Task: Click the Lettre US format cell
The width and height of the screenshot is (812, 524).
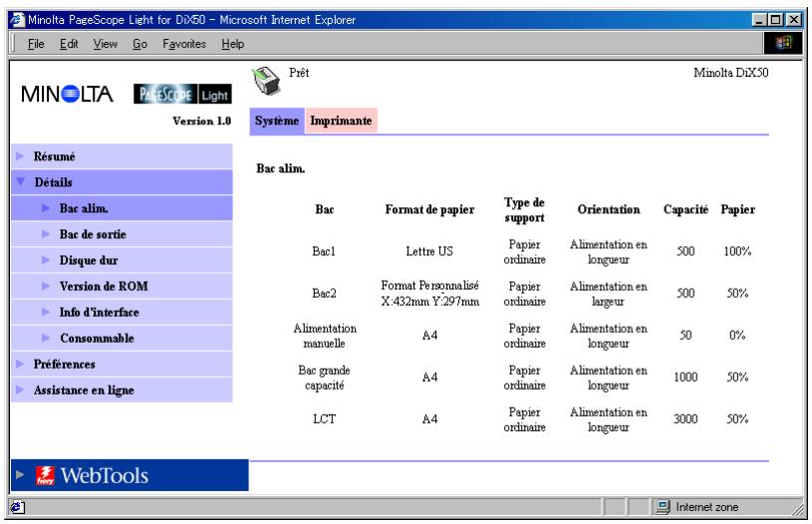Action: [429, 251]
